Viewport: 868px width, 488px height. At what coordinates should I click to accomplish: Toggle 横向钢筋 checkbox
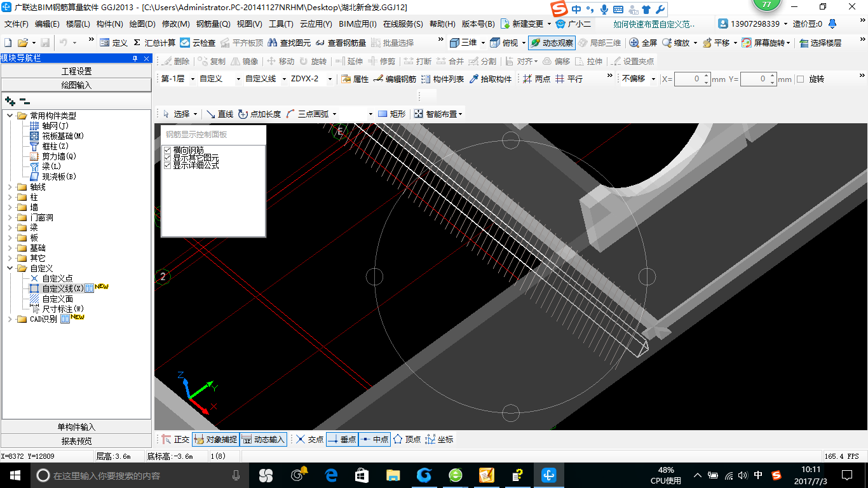pyautogui.click(x=168, y=150)
